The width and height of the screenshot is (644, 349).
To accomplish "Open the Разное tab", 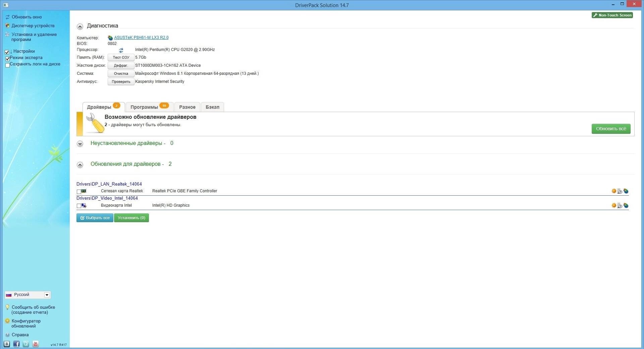I will click(x=187, y=107).
